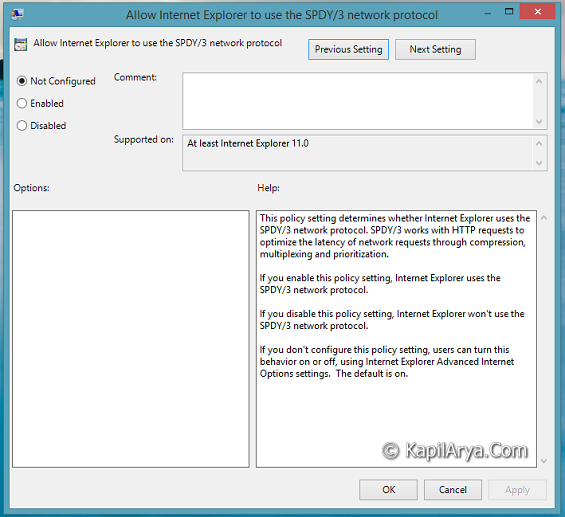This screenshot has width=565, height=517.
Task: Click the 'If you enable this policy setting' paragraph
Action: pos(380,284)
